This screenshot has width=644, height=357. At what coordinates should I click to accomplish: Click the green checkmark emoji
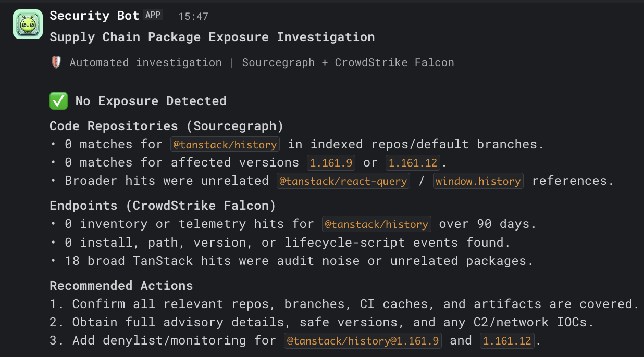pyautogui.click(x=58, y=101)
